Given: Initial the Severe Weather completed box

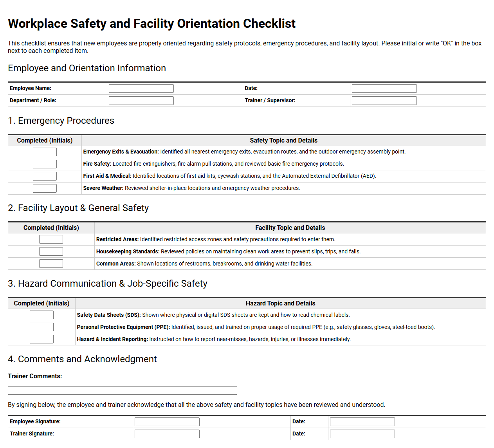Looking at the screenshot, I should (x=45, y=188).
